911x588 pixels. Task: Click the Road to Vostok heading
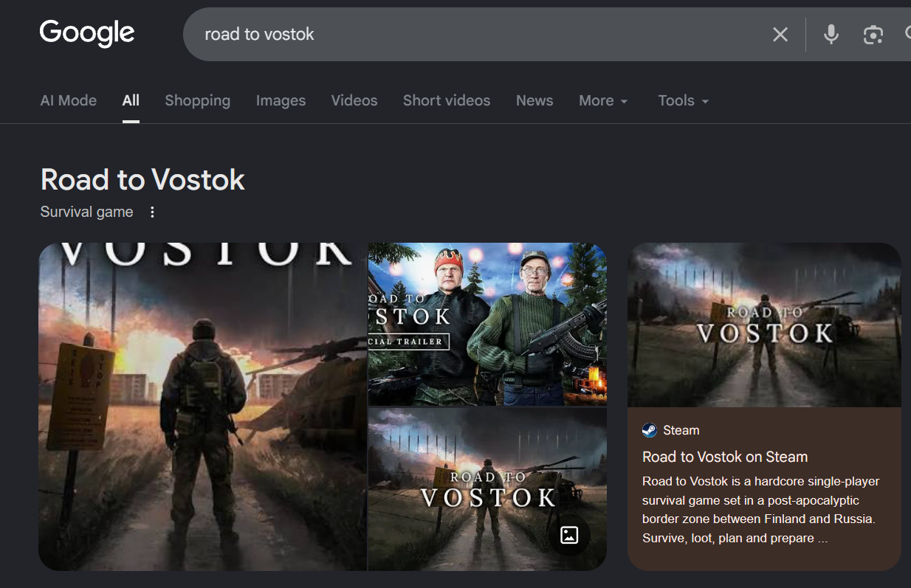coord(142,180)
